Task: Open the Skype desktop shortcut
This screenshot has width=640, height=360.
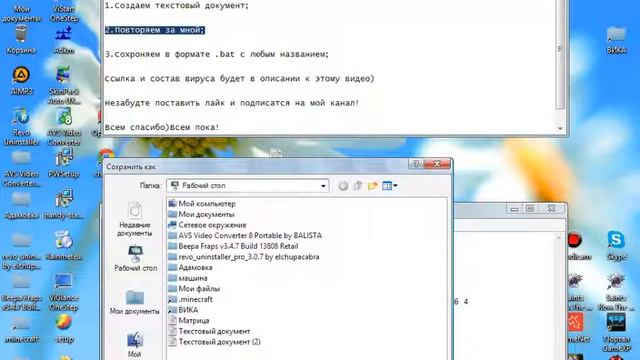Action: pos(616,246)
